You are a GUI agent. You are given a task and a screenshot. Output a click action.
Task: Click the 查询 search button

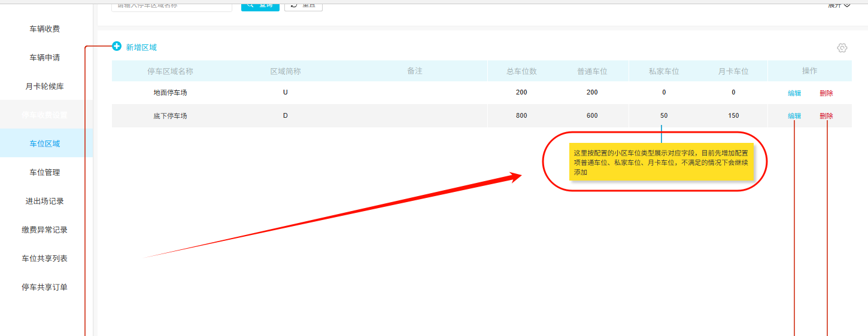260,6
